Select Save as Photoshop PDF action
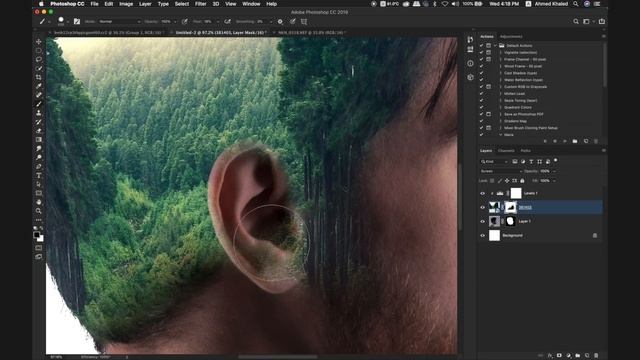 (x=524, y=114)
